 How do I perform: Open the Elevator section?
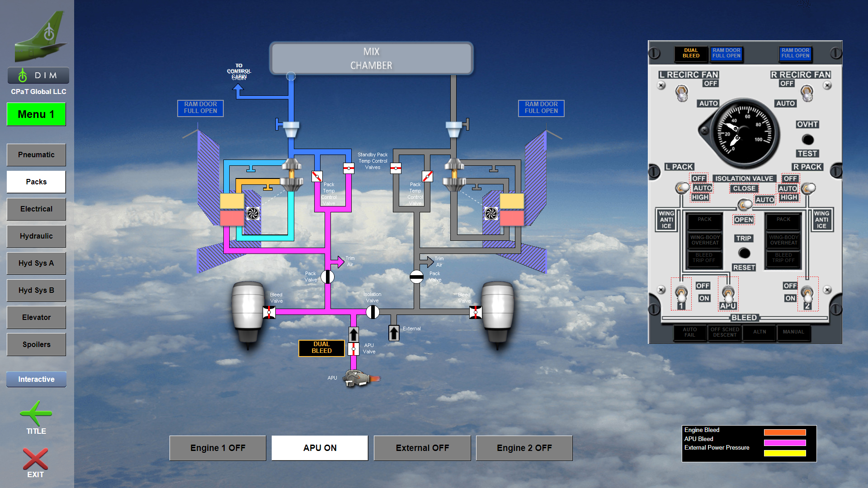36,317
